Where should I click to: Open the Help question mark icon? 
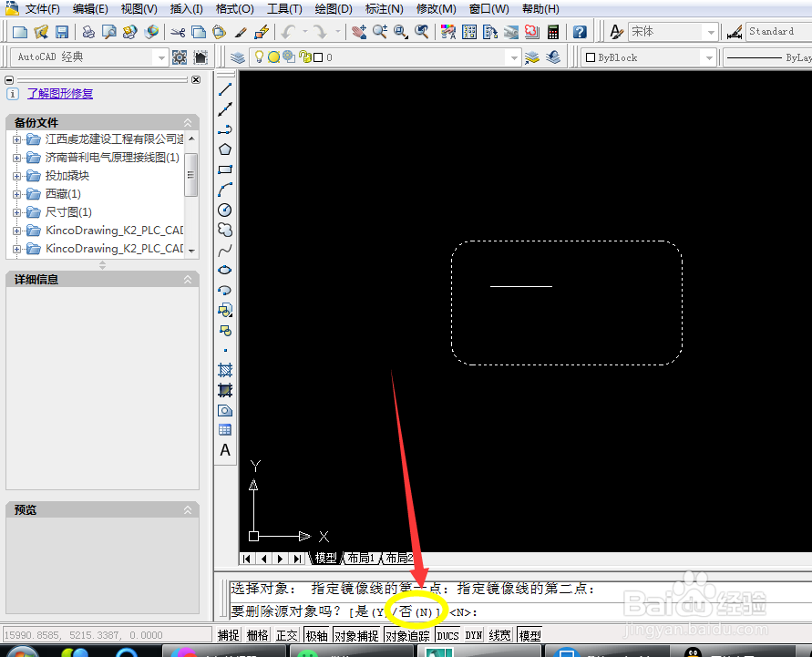click(x=580, y=32)
